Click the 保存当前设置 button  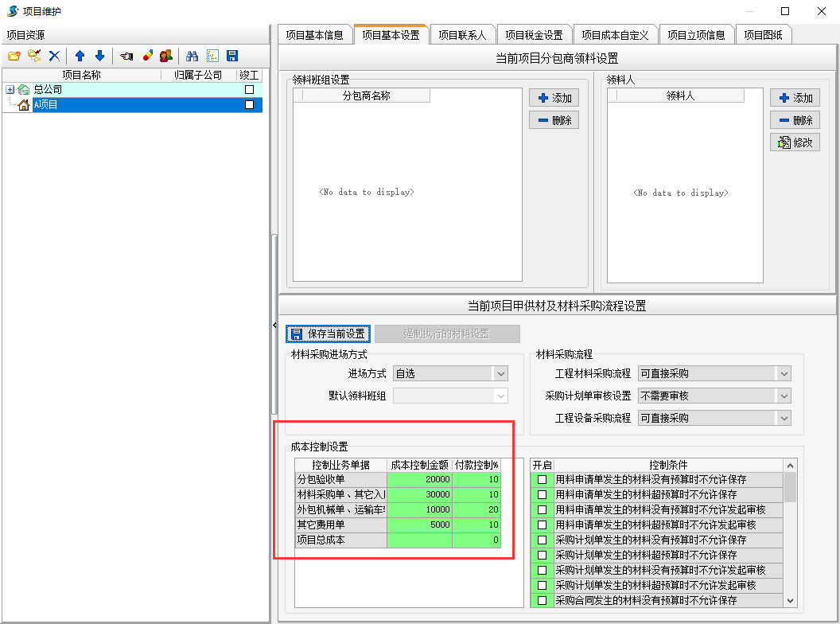click(327, 333)
